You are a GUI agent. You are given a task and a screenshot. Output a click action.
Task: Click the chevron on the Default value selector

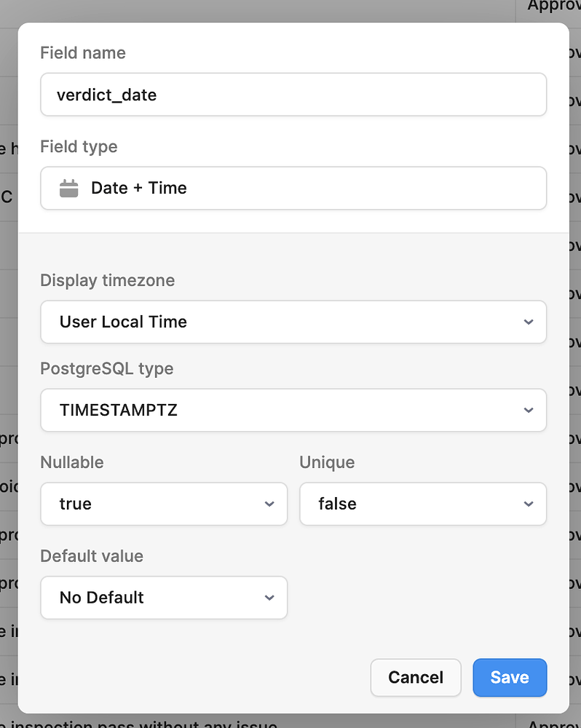[269, 598]
